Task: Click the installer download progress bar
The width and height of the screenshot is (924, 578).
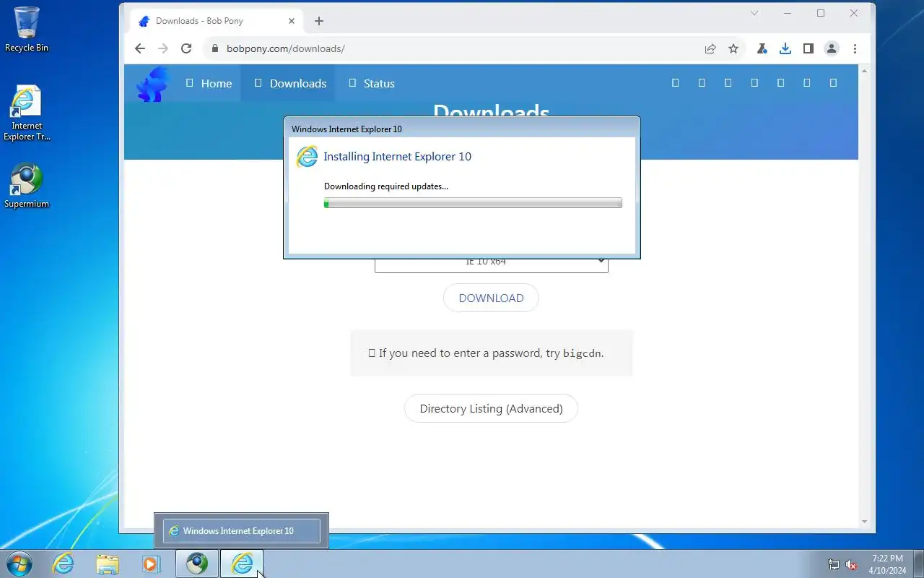Action: pos(473,204)
